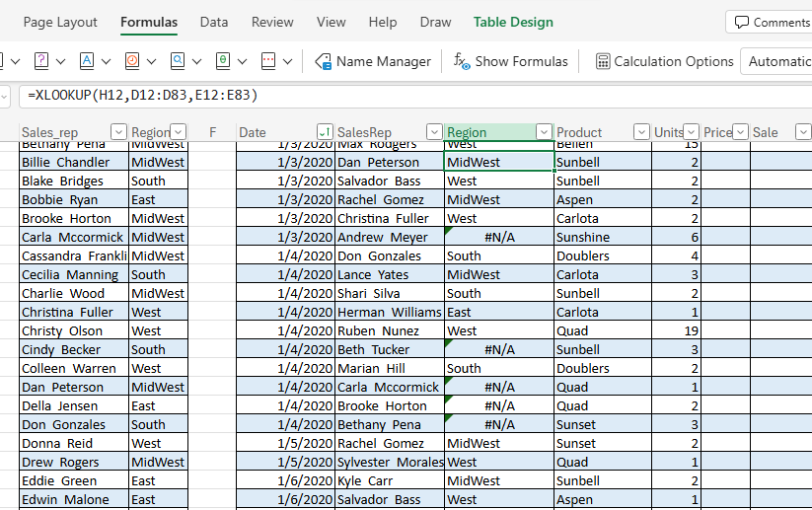This screenshot has height=510, width=812.
Task: Select the #N/A cell in Andrew Meyer's row
Action: 499,237
